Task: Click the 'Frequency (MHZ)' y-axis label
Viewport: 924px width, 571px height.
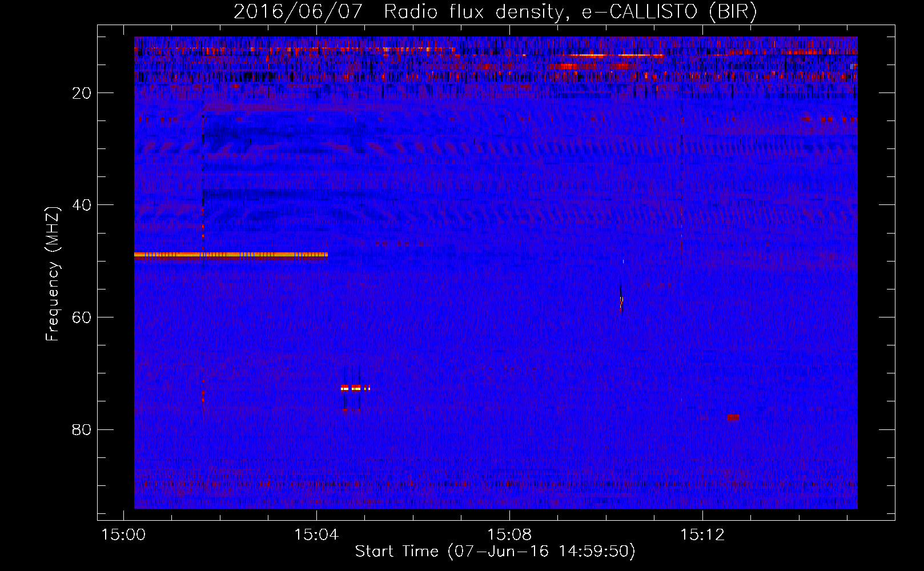Action: (x=52, y=274)
